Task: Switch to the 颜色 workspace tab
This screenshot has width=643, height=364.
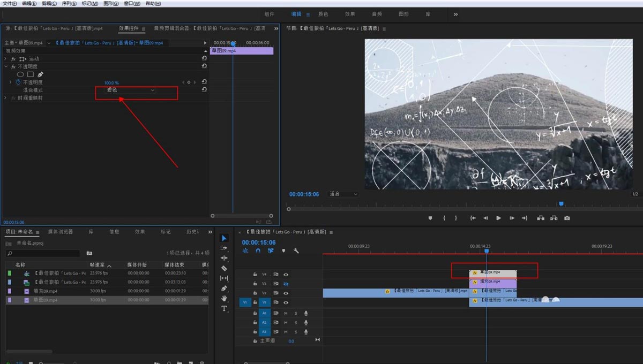Action: (323, 14)
